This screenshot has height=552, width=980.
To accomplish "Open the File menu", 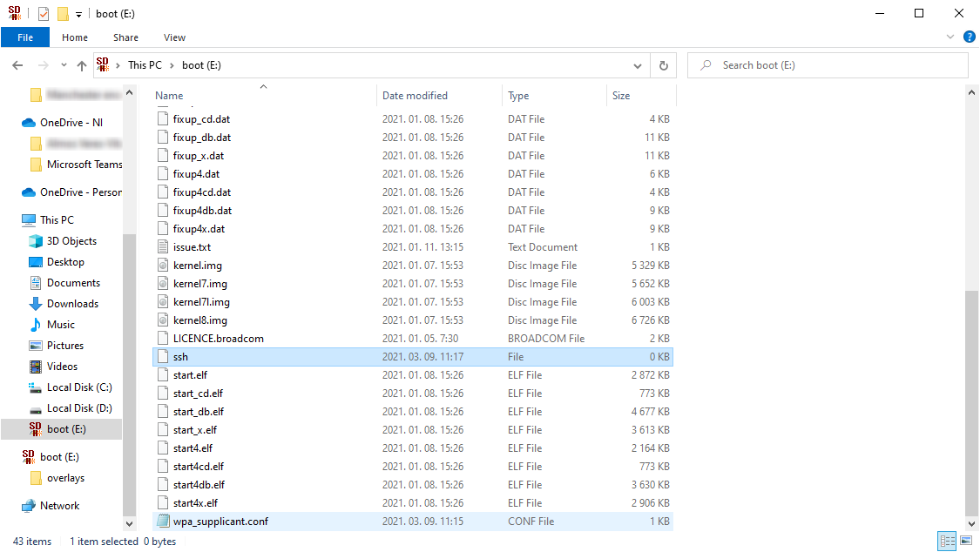I will tap(25, 37).
